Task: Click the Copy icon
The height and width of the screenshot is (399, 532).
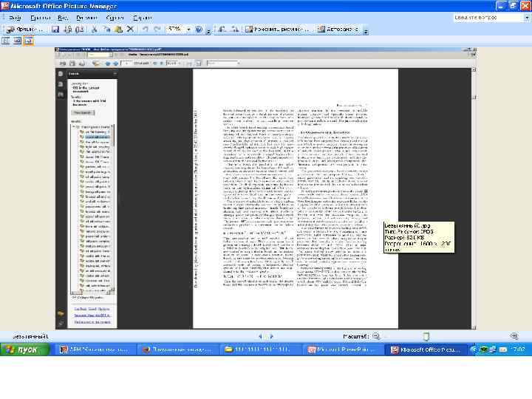Action: [106, 30]
